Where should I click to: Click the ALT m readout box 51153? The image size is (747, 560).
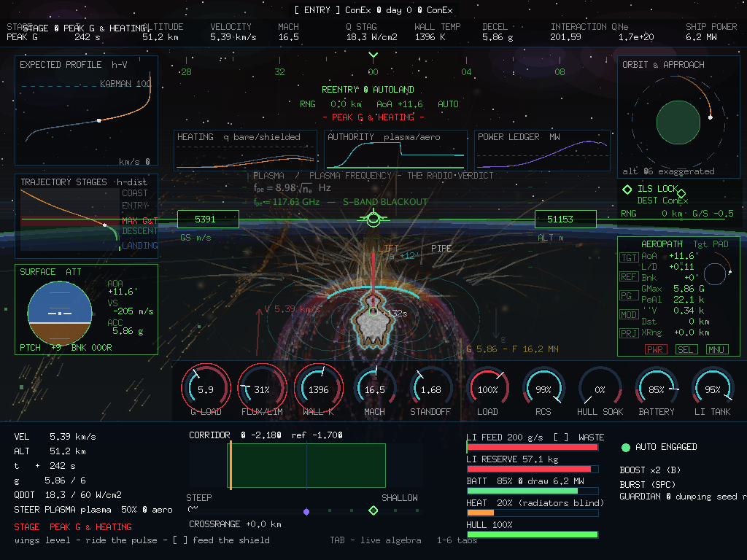[565, 219]
